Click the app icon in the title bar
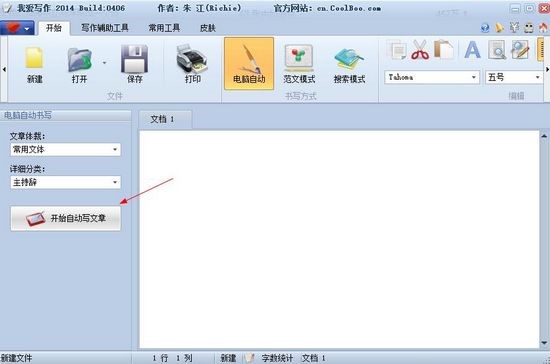 click(7, 8)
